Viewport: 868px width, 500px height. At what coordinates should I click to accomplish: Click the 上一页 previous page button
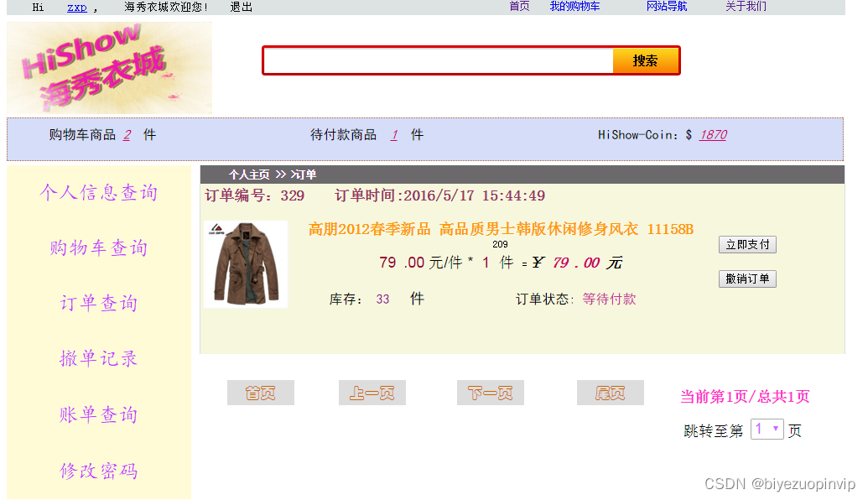click(372, 393)
